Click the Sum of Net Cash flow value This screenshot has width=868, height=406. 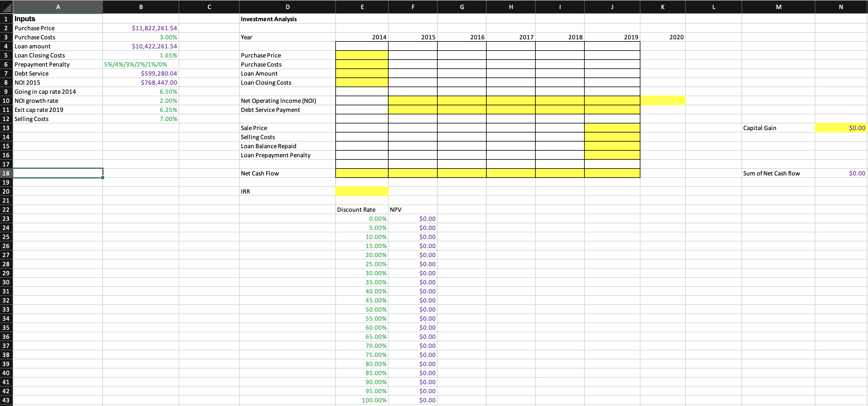click(x=840, y=173)
